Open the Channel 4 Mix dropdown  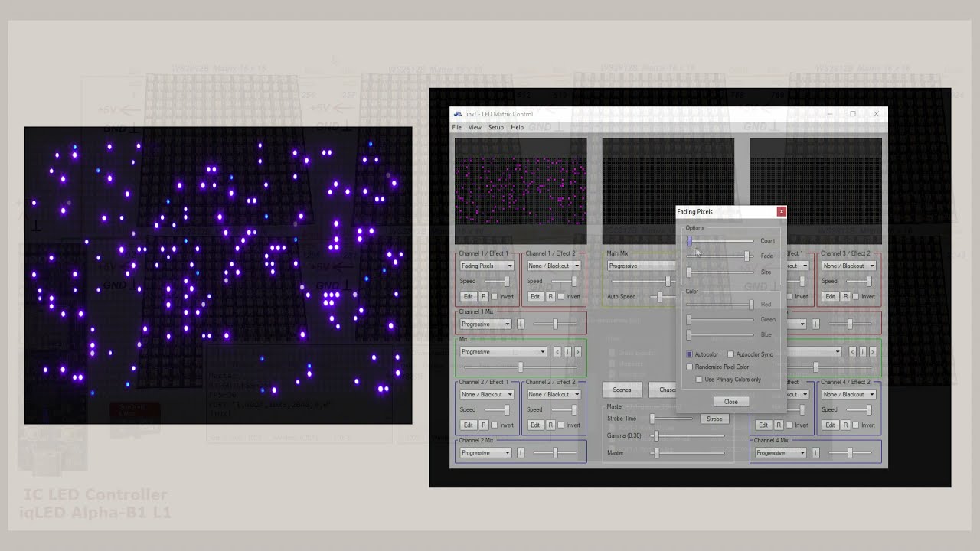pos(780,453)
